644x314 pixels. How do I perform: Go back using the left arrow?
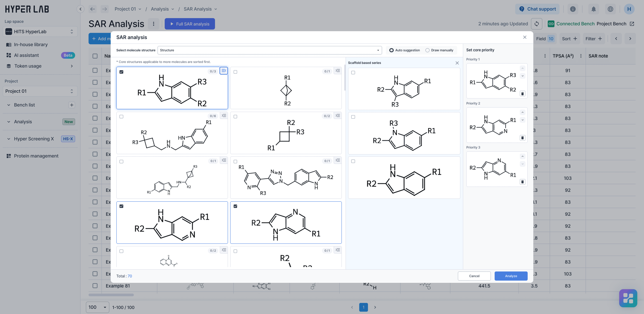pyautogui.click(x=92, y=9)
